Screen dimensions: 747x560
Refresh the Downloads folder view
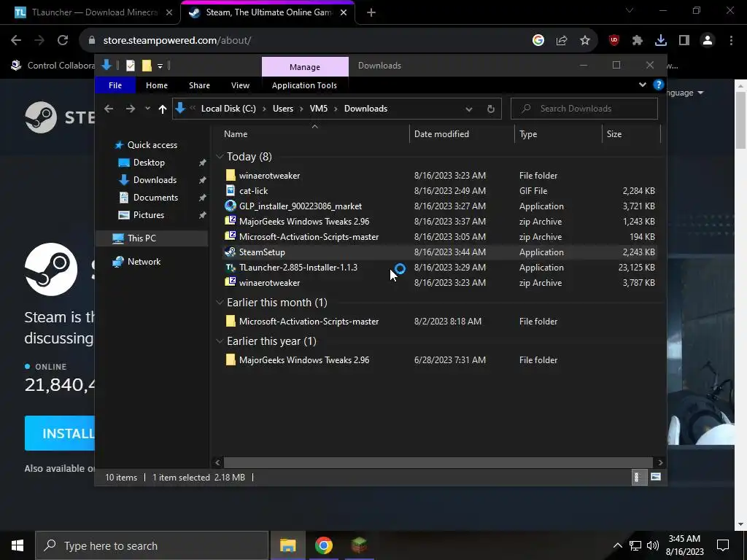point(491,109)
